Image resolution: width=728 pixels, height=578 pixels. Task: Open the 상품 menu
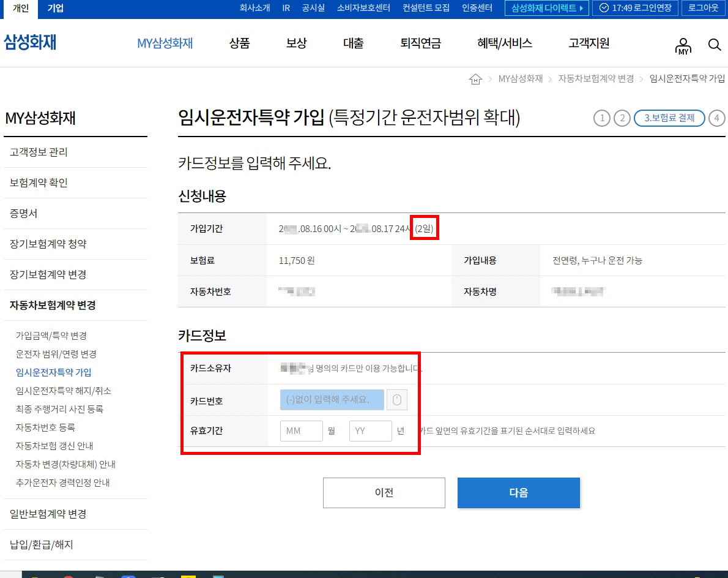tap(240, 43)
